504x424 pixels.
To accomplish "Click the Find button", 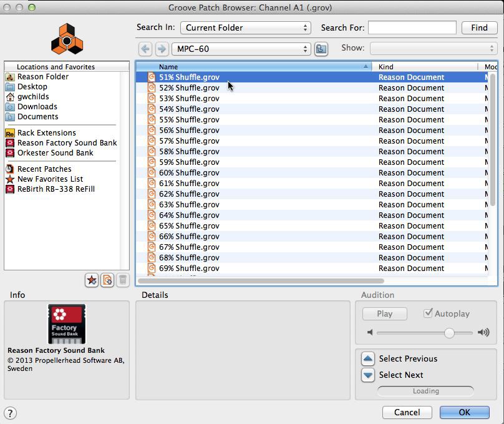I will pos(479,27).
